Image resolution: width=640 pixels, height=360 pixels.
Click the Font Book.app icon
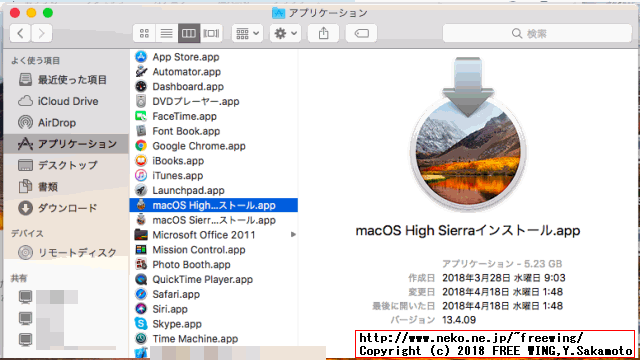click(x=141, y=131)
